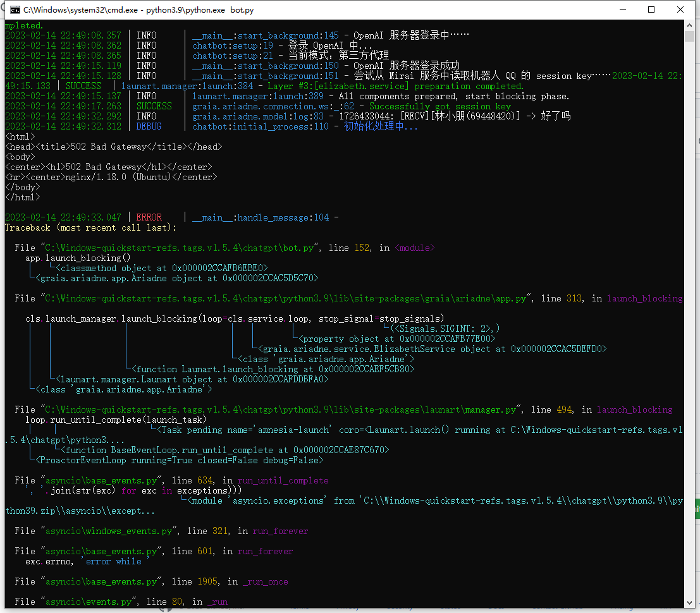Close the cmd.exe window
Viewport: 700px width, 613px height.
(x=680, y=10)
